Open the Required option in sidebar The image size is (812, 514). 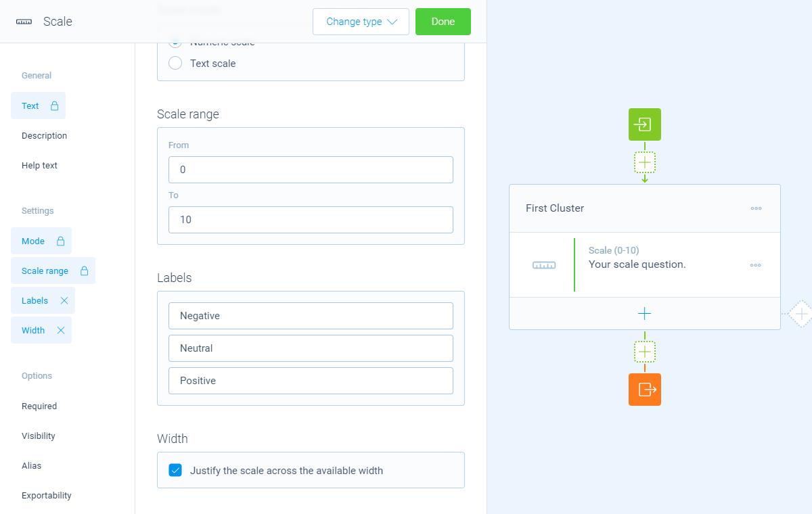[x=39, y=406]
